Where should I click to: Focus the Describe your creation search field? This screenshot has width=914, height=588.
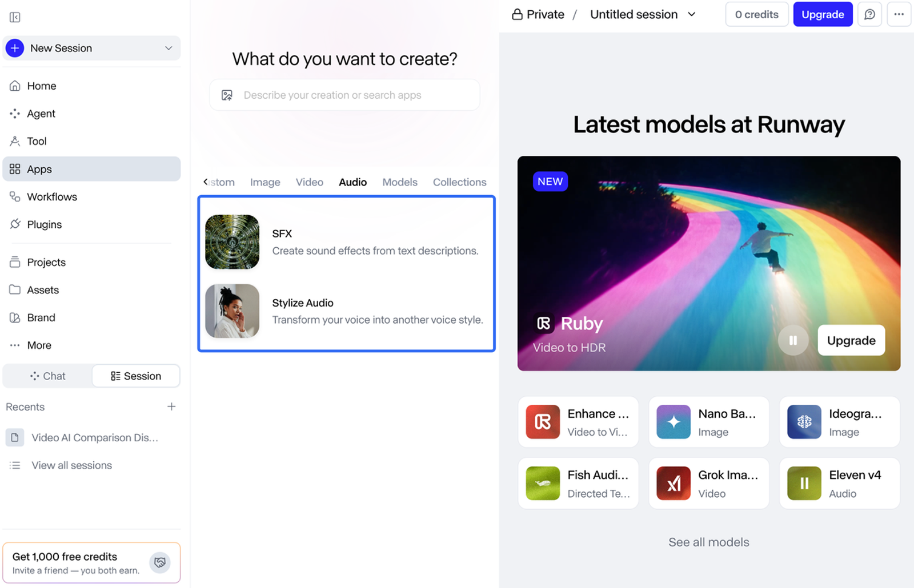point(345,95)
